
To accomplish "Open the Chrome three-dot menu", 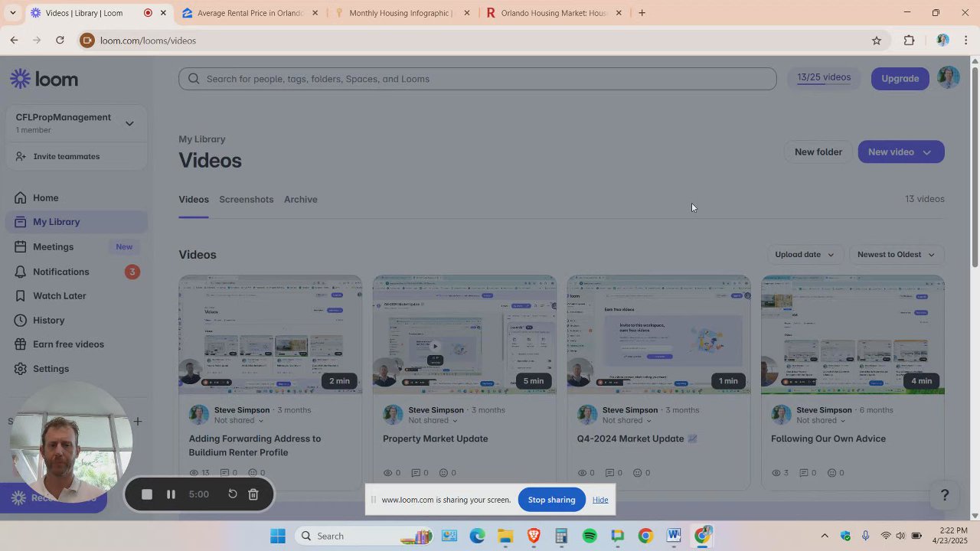I will pyautogui.click(x=966, y=41).
